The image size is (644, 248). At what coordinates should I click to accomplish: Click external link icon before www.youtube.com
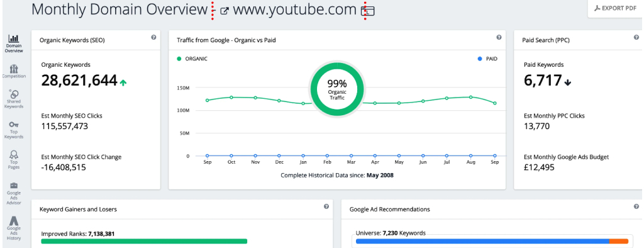pos(225,11)
